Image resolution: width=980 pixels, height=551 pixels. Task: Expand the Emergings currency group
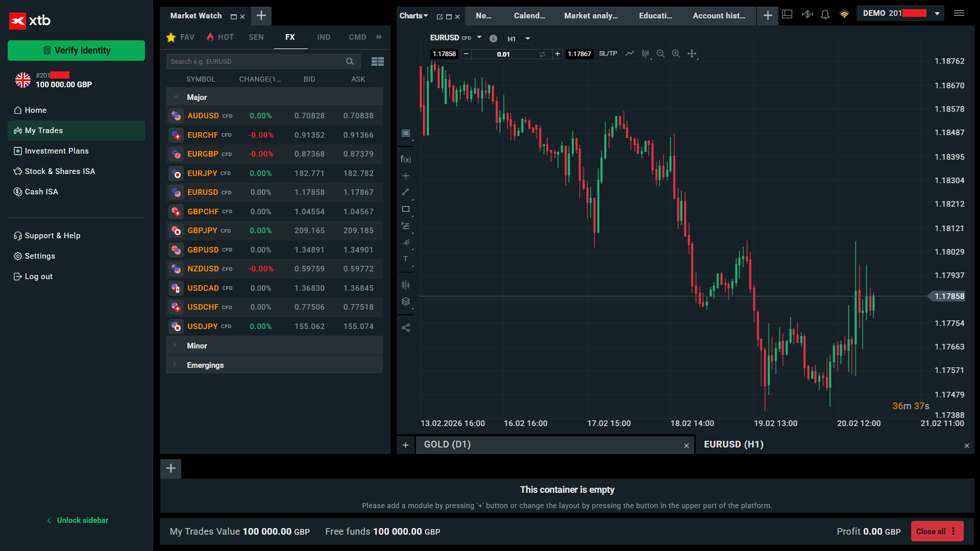point(175,365)
